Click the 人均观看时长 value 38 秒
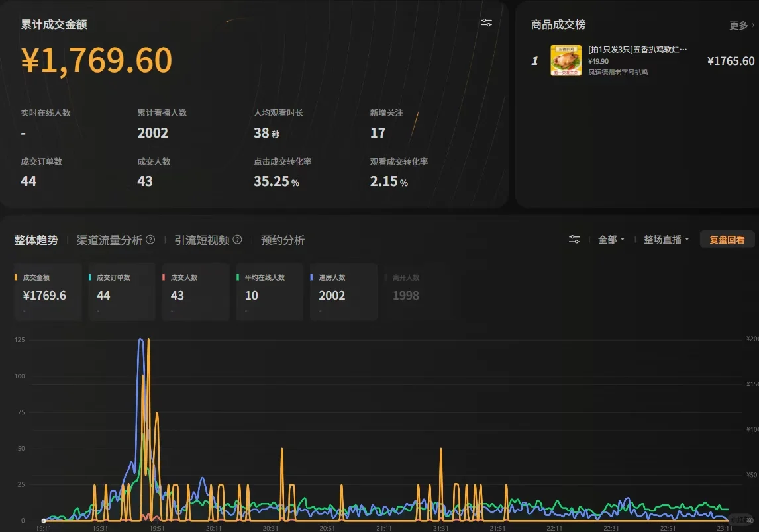Viewport: 759px width, 532px height. click(267, 133)
